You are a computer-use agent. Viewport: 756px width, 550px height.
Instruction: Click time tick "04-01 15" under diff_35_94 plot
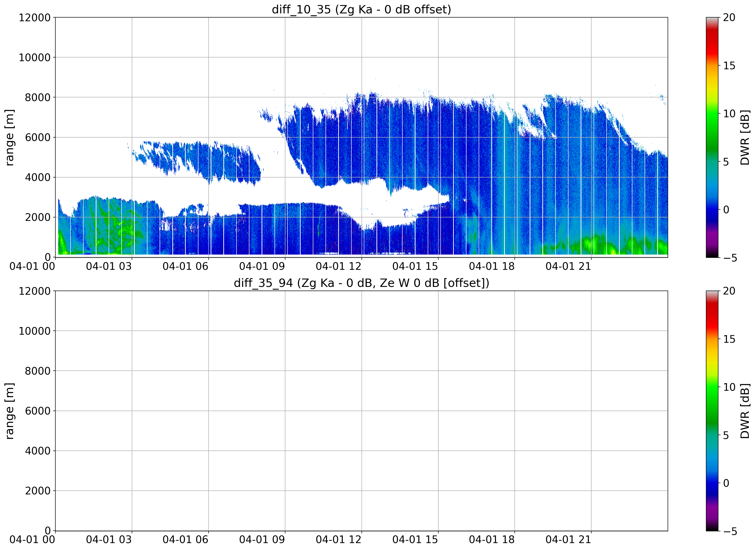[415, 540]
